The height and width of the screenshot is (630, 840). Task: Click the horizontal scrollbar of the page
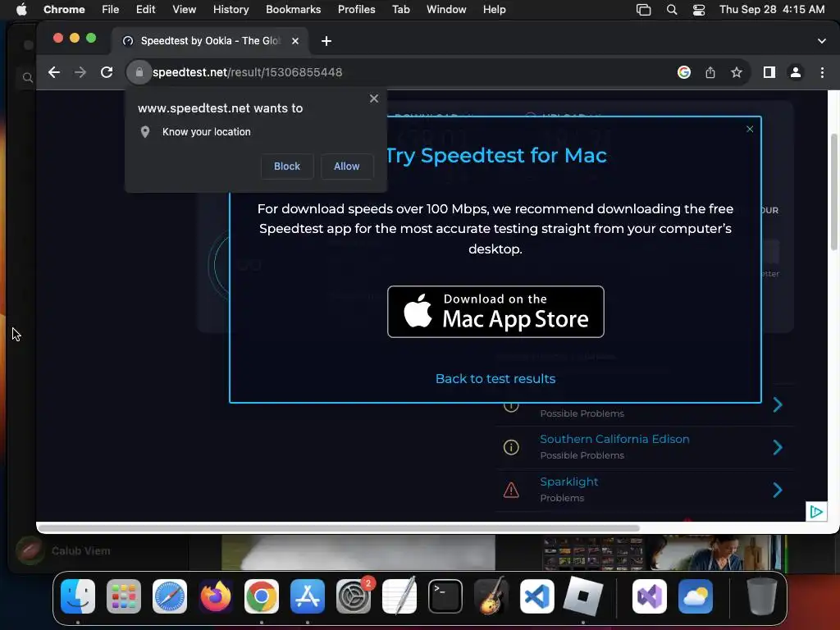coord(339,528)
